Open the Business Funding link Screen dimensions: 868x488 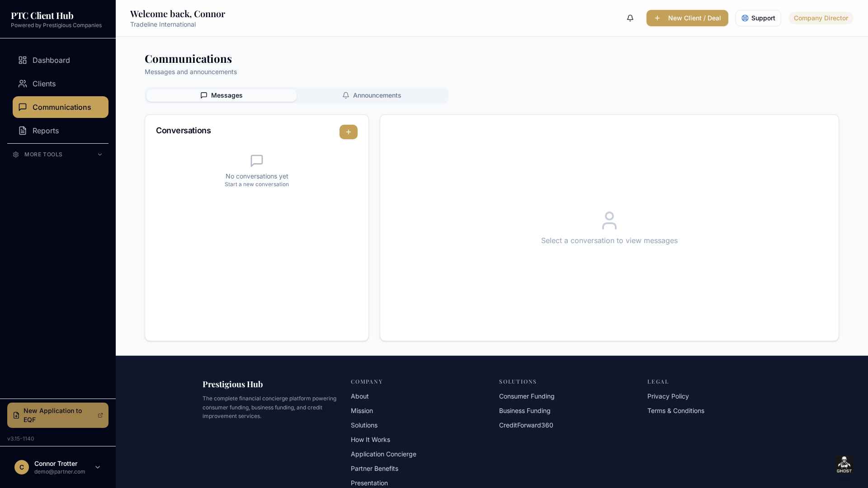point(525,411)
